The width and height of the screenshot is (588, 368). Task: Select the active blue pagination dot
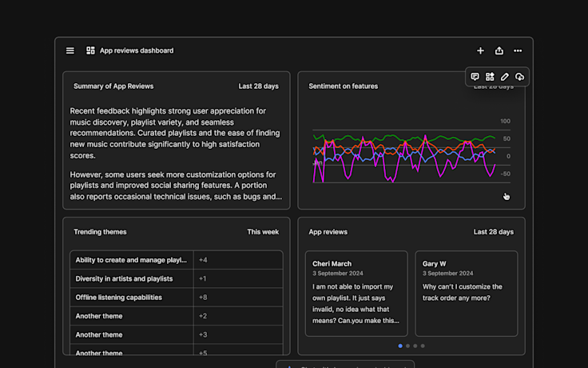tap(400, 346)
